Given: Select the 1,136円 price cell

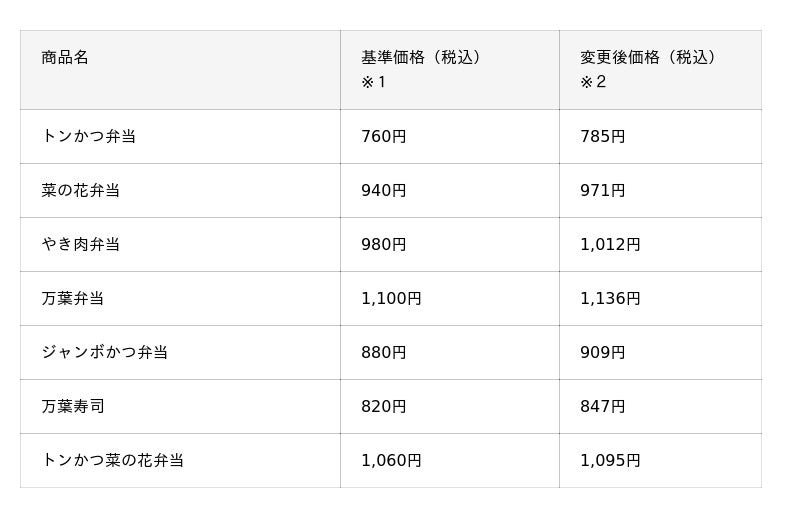Looking at the screenshot, I should (x=610, y=298).
